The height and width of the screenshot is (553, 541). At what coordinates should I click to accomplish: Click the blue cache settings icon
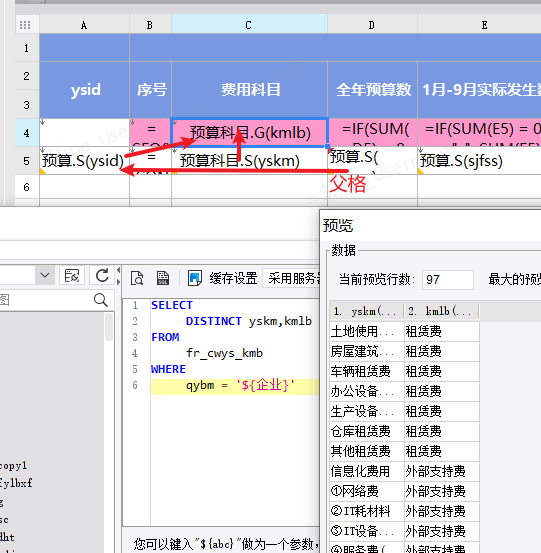point(194,278)
